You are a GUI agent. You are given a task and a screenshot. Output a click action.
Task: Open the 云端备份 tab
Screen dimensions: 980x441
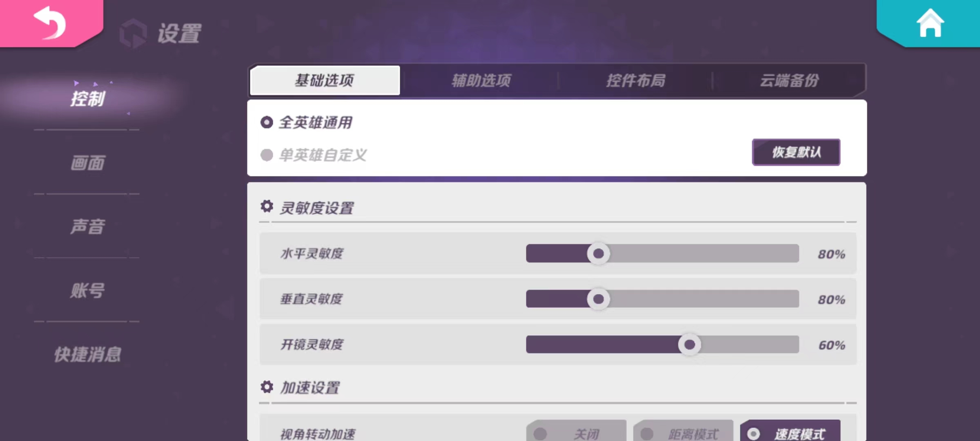(x=789, y=80)
